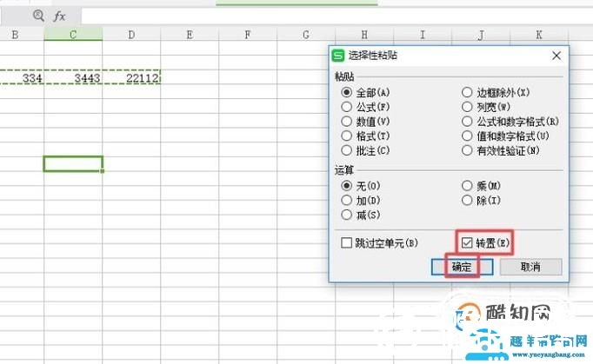Select the 除(I) operation radio button
The width and height of the screenshot is (593, 364).
467,201
